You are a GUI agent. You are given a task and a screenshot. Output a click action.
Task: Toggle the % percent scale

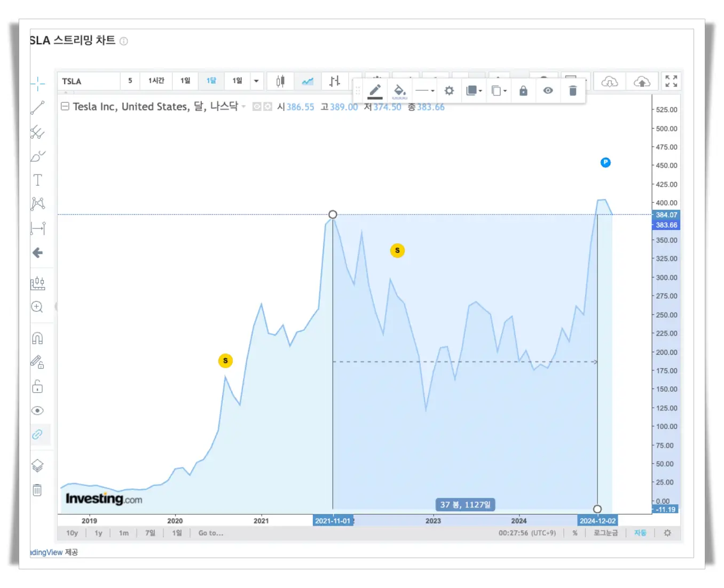pos(575,533)
